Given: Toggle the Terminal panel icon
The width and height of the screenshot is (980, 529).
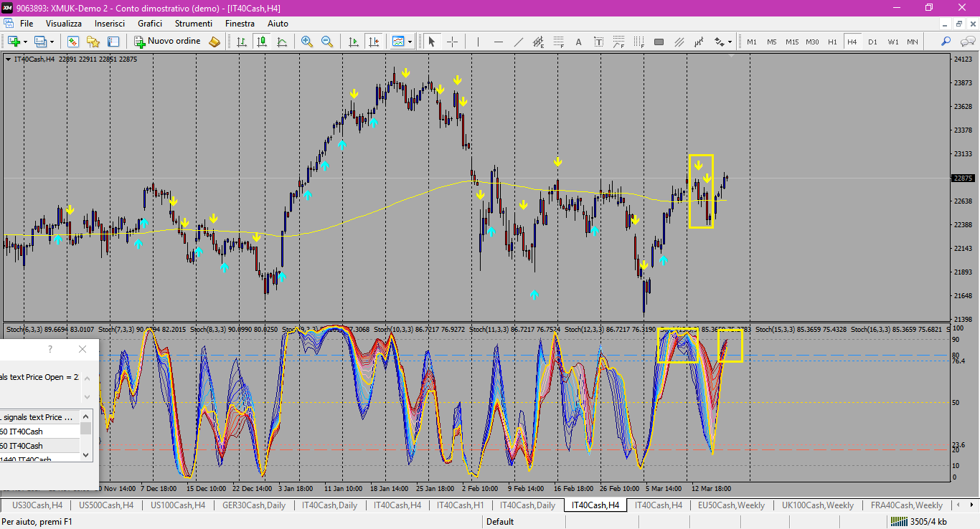Looking at the screenshot, I should pyautogui.click(x=113, y=42).
